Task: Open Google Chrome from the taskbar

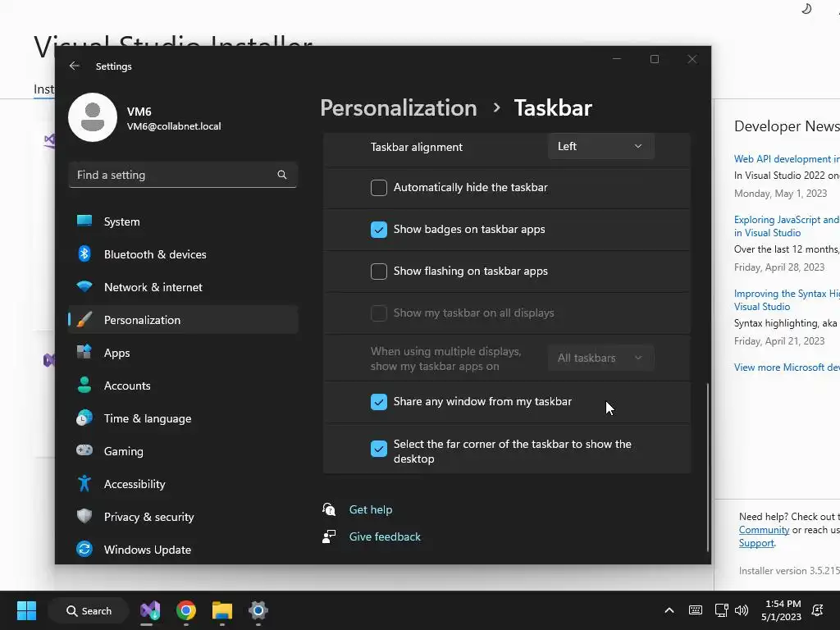Action: (186, 610)
